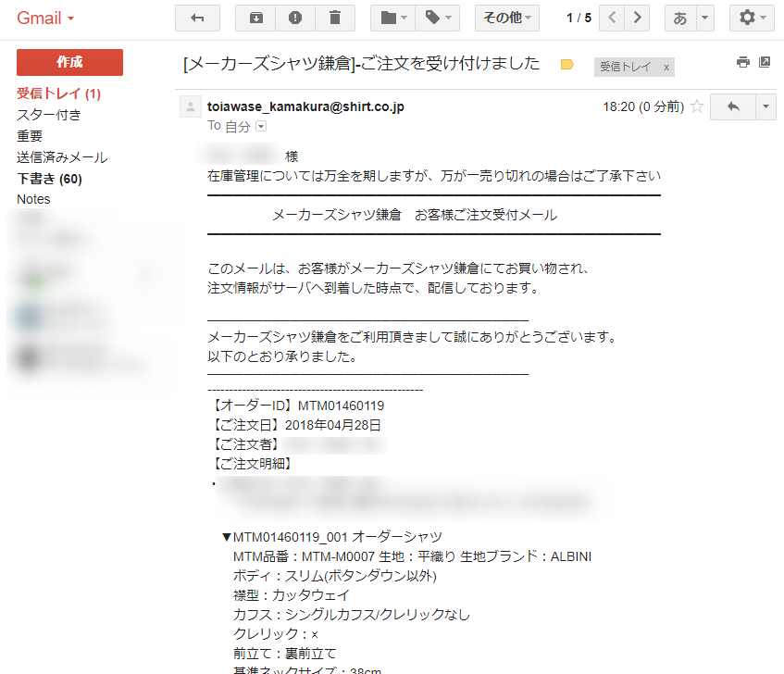Toggle yellow importance marker on subject

point(567,65)
